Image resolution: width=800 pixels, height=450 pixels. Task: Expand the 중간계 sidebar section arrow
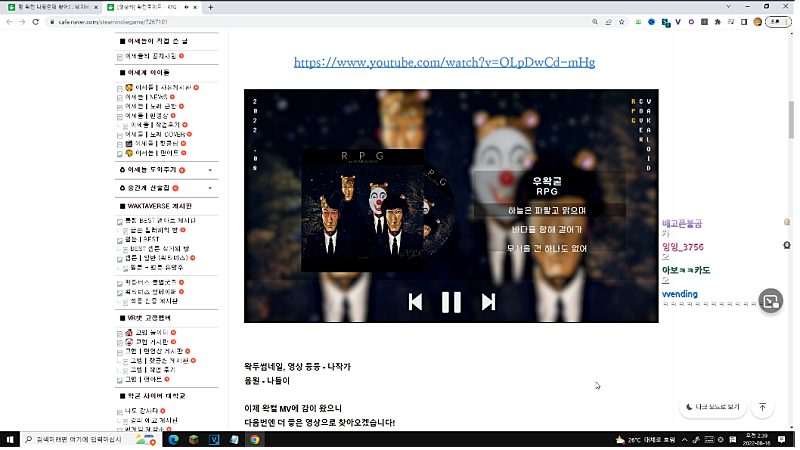[210, 188]
